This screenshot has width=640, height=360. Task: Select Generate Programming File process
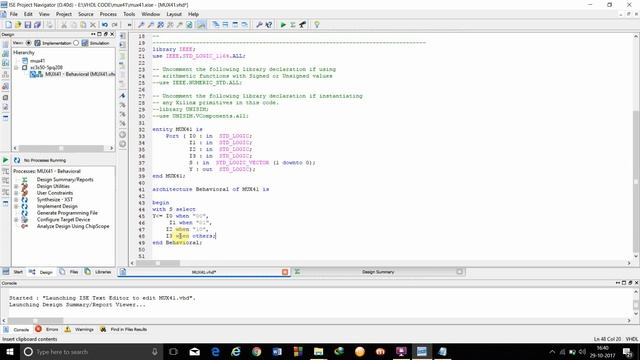click(67, 213)
